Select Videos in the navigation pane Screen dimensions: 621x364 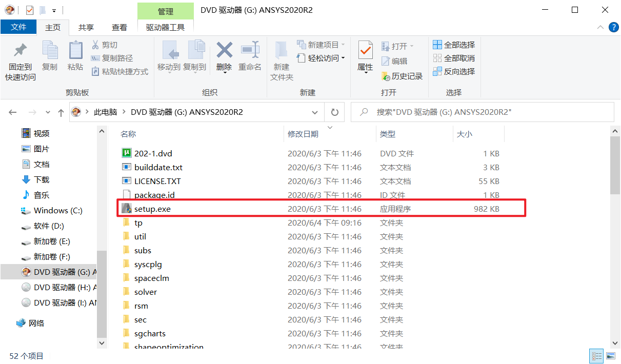coord(35,134)
